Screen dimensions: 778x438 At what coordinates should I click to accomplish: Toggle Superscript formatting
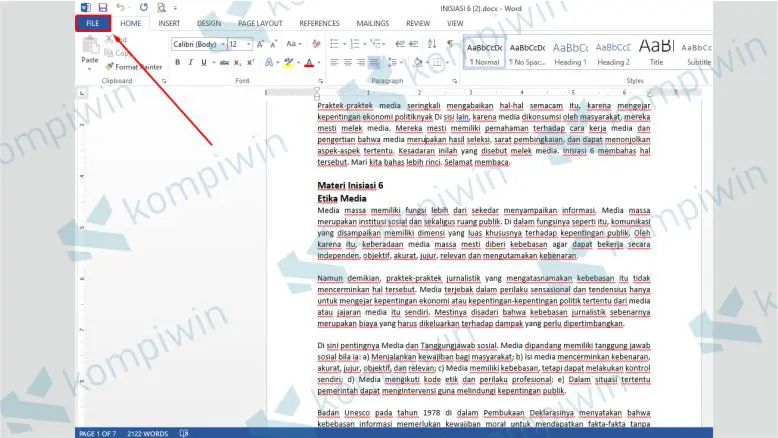[x=251, y=63]
